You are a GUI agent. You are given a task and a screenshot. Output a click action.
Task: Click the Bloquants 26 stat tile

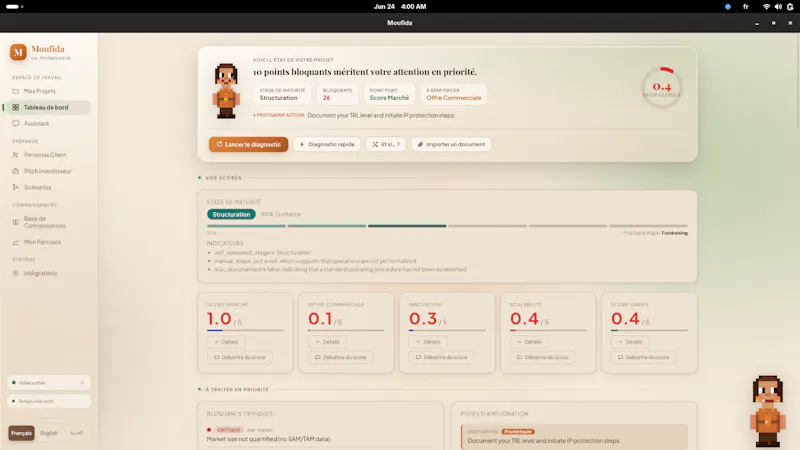coord(337,94)
